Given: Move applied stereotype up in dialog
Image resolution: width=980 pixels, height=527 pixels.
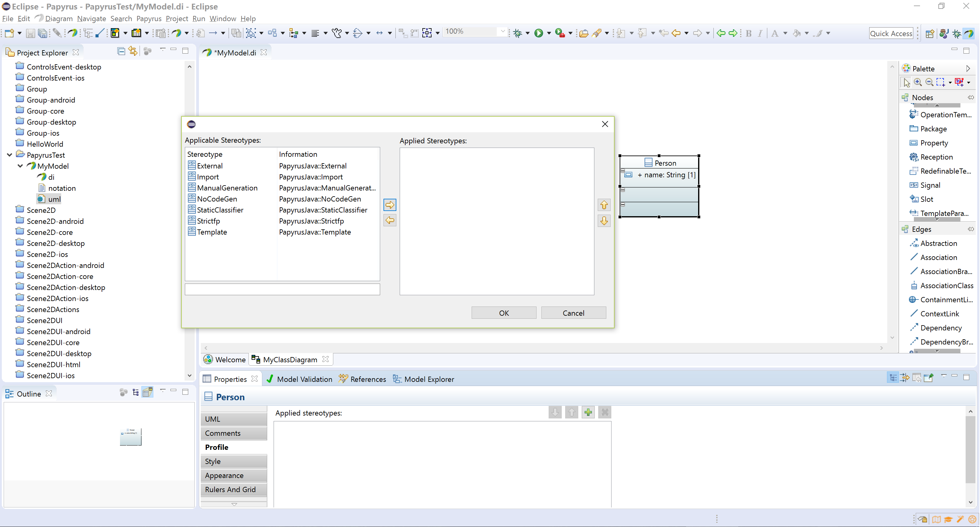Looking at the screenshot, I should pos(604,205).
